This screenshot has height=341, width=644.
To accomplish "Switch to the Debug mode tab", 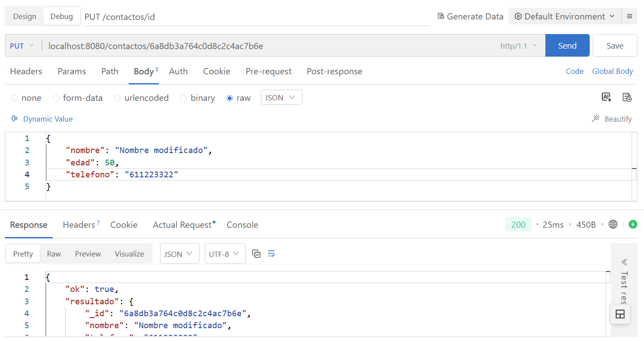I will click(x=61, y=16).
